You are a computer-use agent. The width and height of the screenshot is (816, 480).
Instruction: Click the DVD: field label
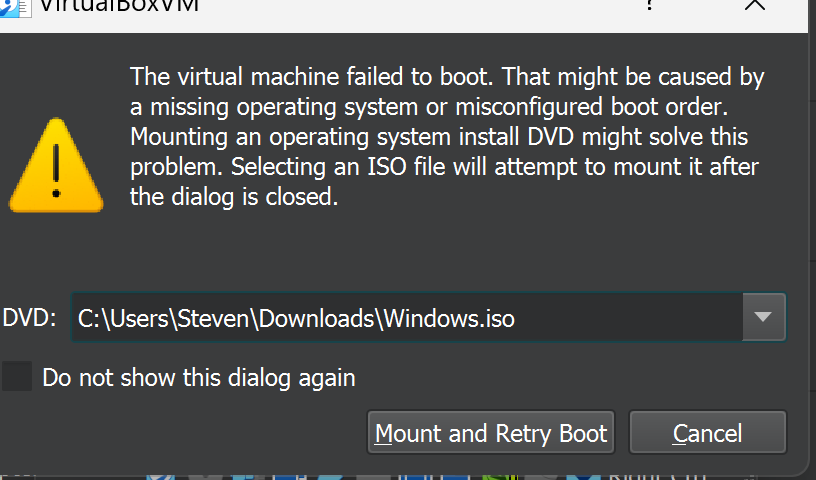(29, 317)
